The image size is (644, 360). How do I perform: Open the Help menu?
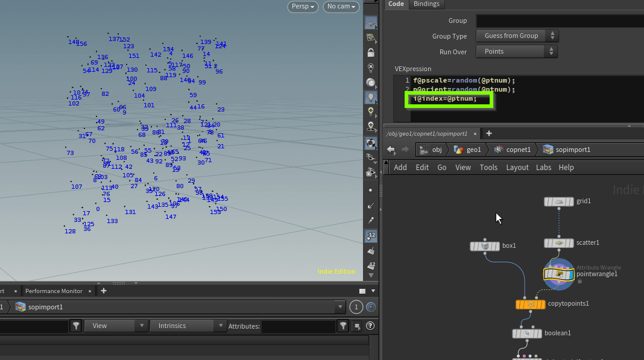click(x=566, y=167)
